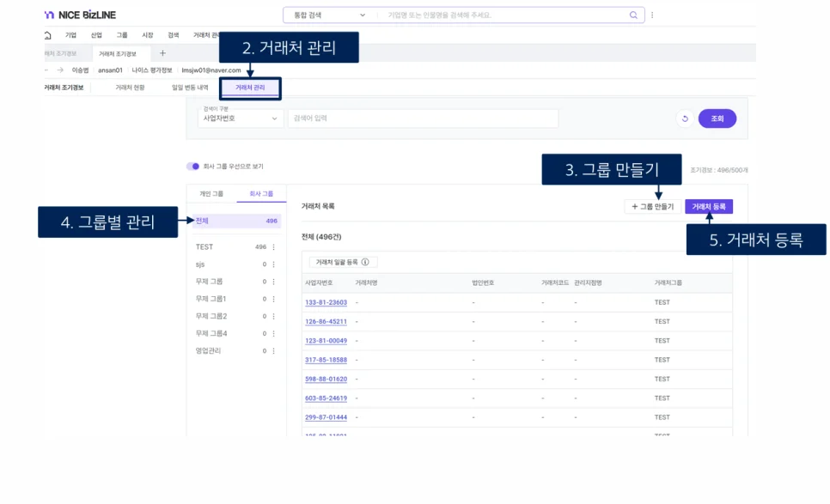Open the 거래처 현황 tab
The width and height of the screenshot is (830, 504).
(x=130, y=88)
